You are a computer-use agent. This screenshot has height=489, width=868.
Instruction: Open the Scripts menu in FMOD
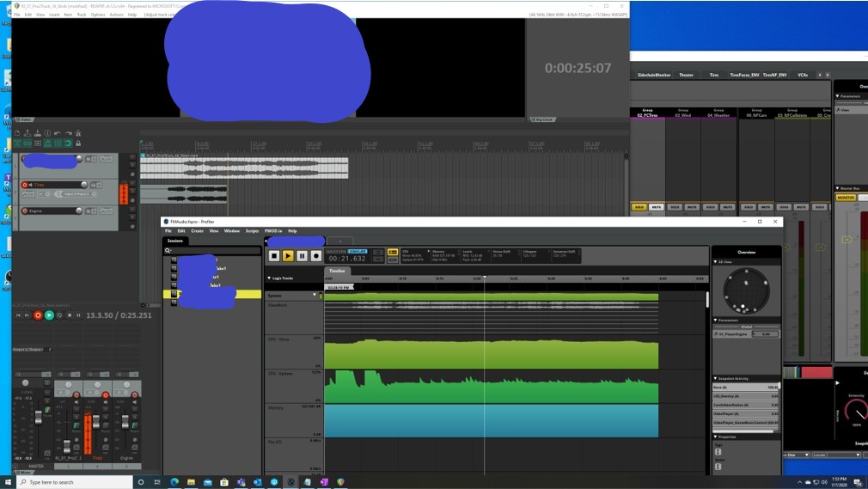point(252,231)
